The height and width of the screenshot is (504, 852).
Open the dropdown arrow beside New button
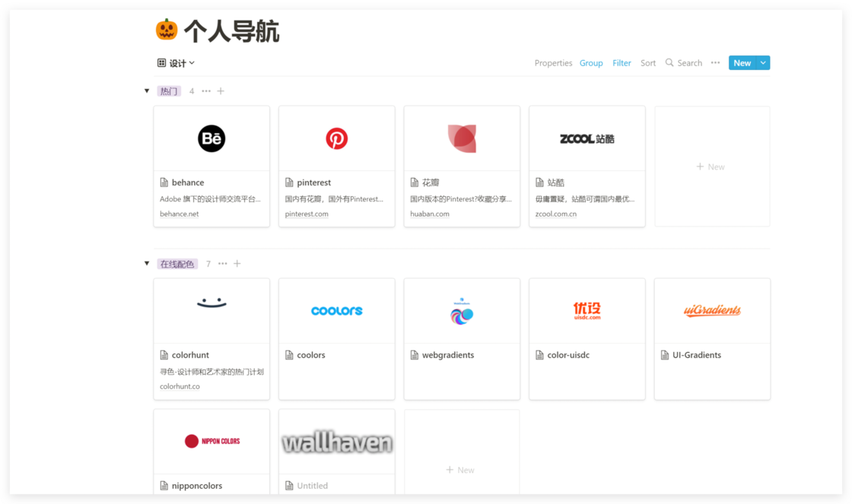pyautogui.click(x=764, y=63)
